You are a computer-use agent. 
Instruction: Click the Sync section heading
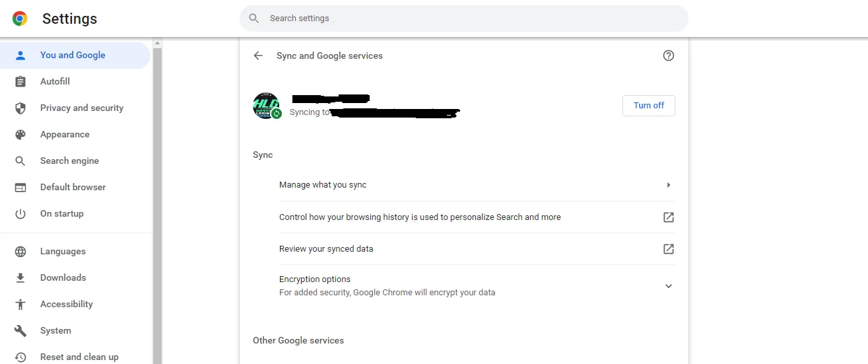263,155
